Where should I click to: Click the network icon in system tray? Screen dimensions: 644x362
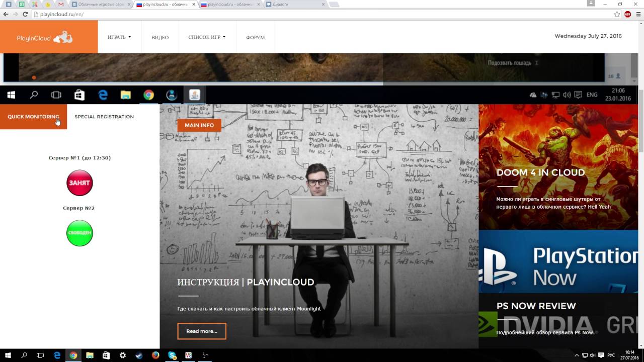coord(585,355)
